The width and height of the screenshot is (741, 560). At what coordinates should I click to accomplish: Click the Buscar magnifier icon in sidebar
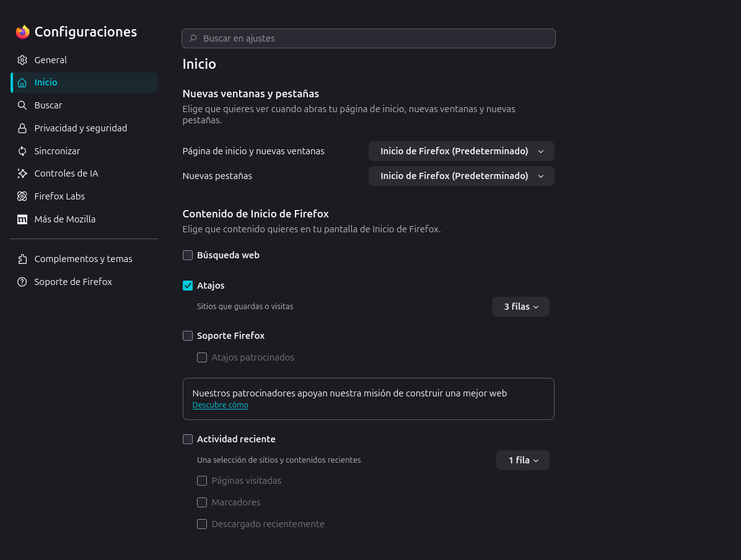click(x=22, y=105)
